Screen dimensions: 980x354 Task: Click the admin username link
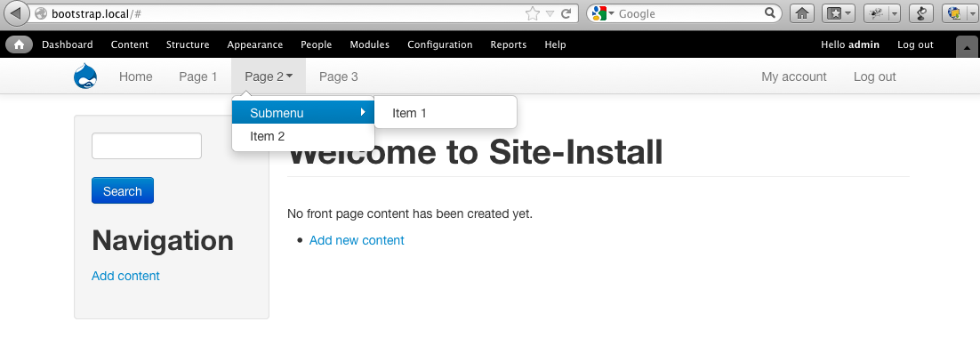(864, 44)
